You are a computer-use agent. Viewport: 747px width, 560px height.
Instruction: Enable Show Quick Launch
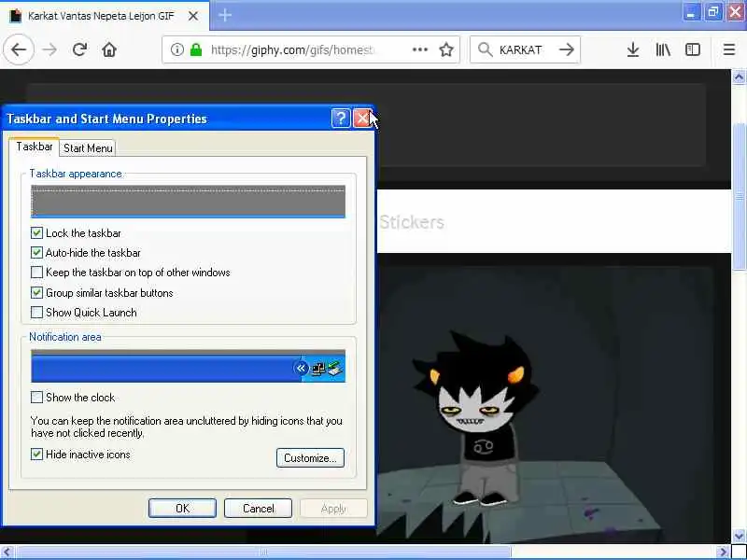[36, 313]
